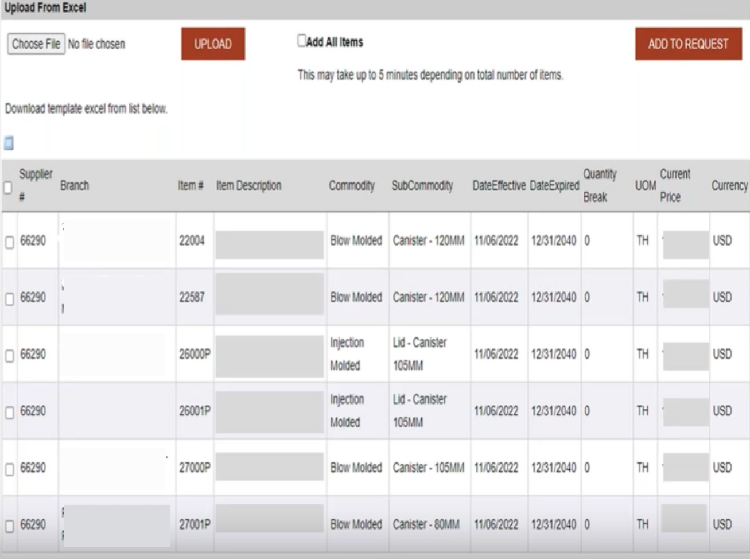Image resolution: width=750 pixels, height=560 pixels.
Task: Click the Current Price column header
Action: (675, 185)
